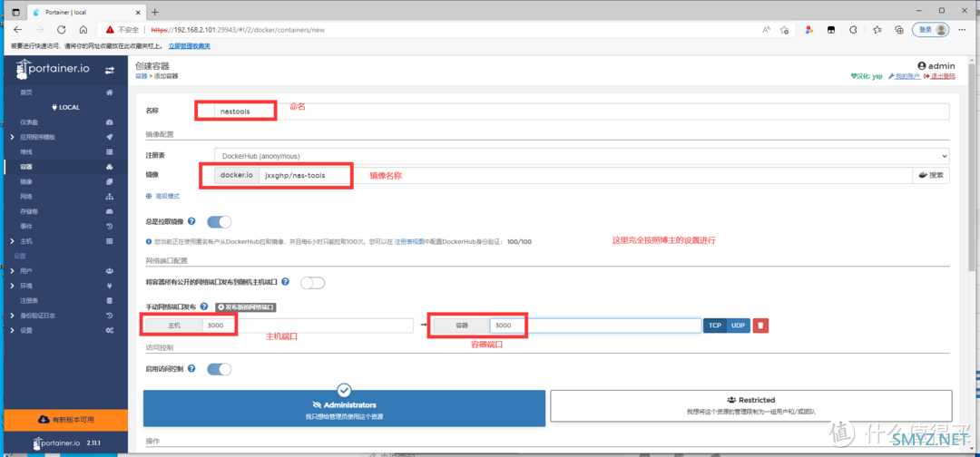Click the 镜像 images clone icon
Viewport: 980px width, 457px height.
pos(110,181)
